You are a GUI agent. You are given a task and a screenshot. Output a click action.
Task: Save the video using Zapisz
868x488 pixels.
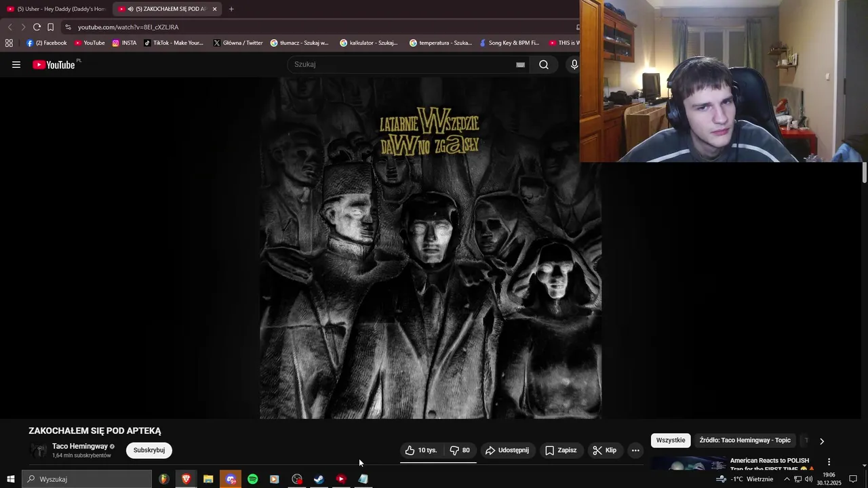click(x=561, y=450)
